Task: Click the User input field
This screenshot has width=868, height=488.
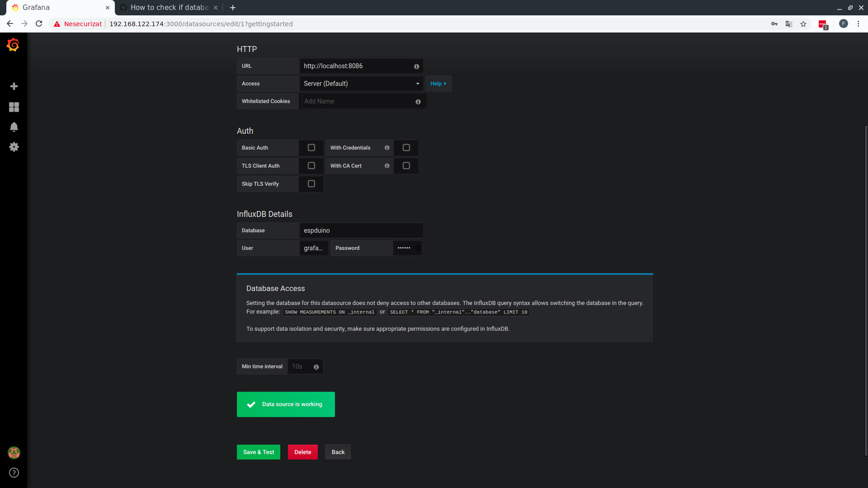Action: tap(314, 248)
